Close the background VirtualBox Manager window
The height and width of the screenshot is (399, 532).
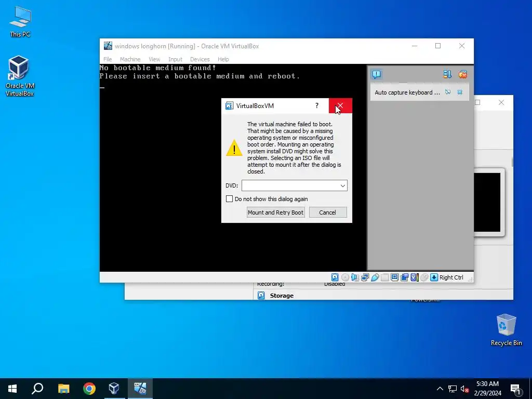501,102
